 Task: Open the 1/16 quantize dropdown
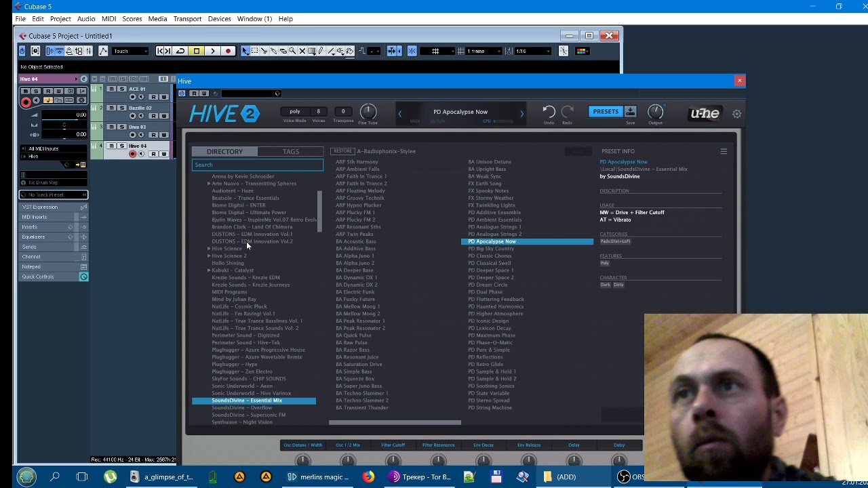point(534,51)
